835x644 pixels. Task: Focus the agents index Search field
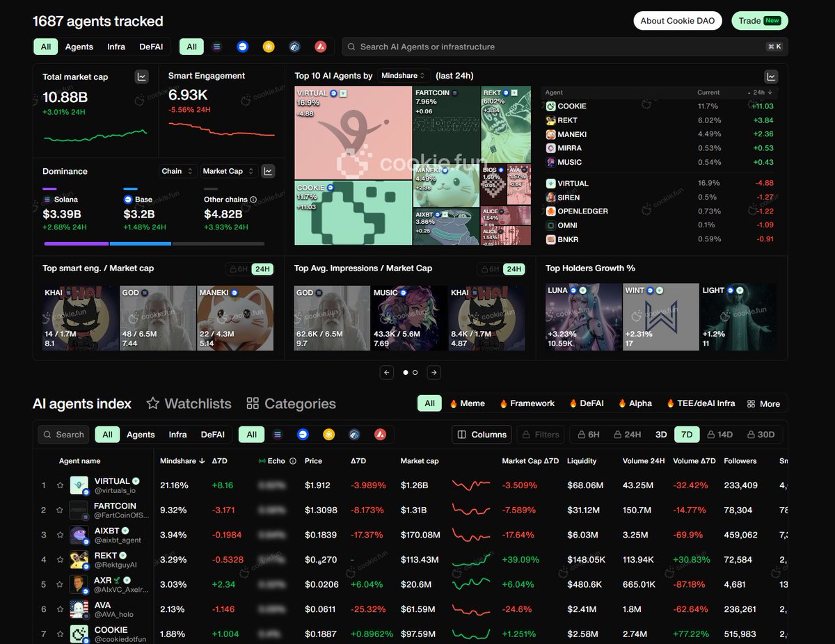pyautogui.click(x=64, y=435)
